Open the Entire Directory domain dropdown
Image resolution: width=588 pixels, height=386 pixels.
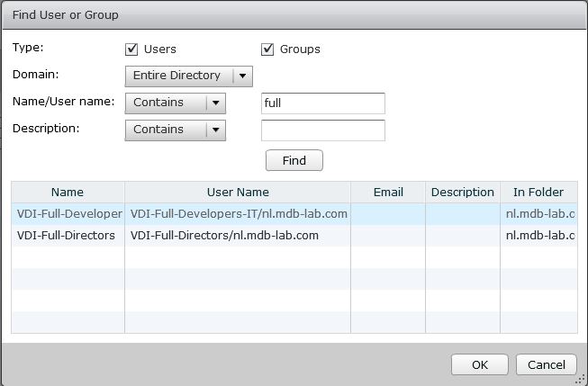pos(188,76)
